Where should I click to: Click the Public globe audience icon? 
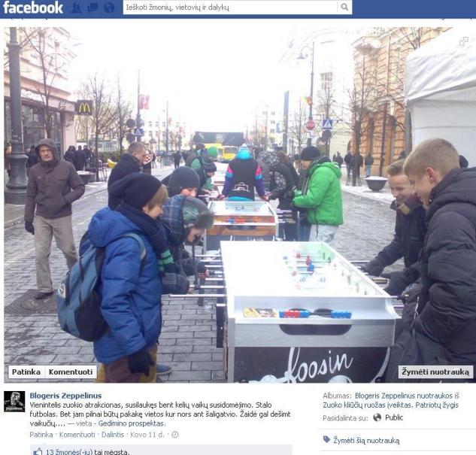click(x=377, y=417)
